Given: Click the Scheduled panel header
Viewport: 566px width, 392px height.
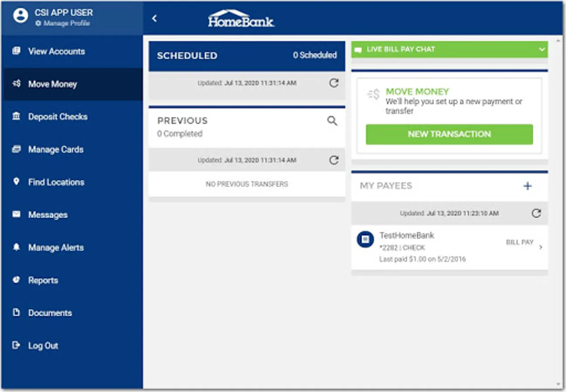Looking at the screenshot, I should [x=247, y=56].
